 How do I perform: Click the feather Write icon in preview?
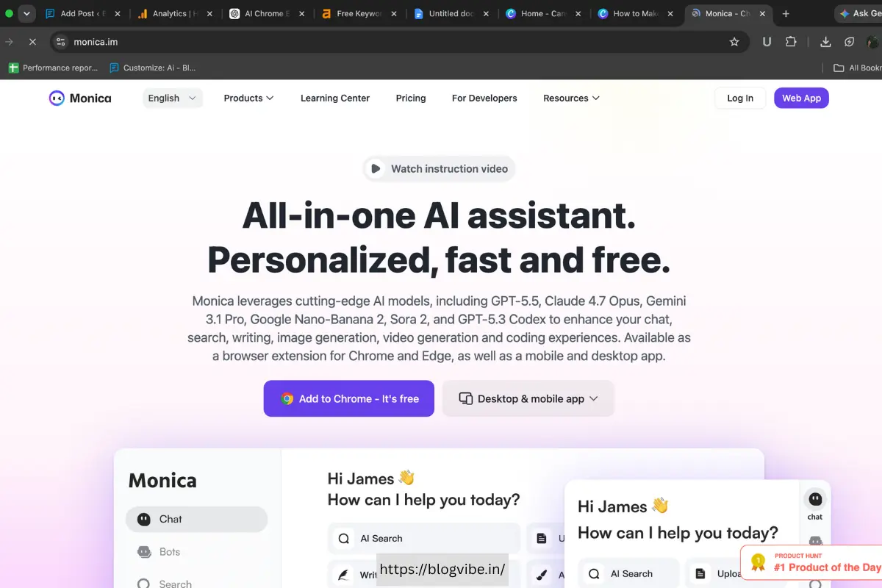pos(343,575)
